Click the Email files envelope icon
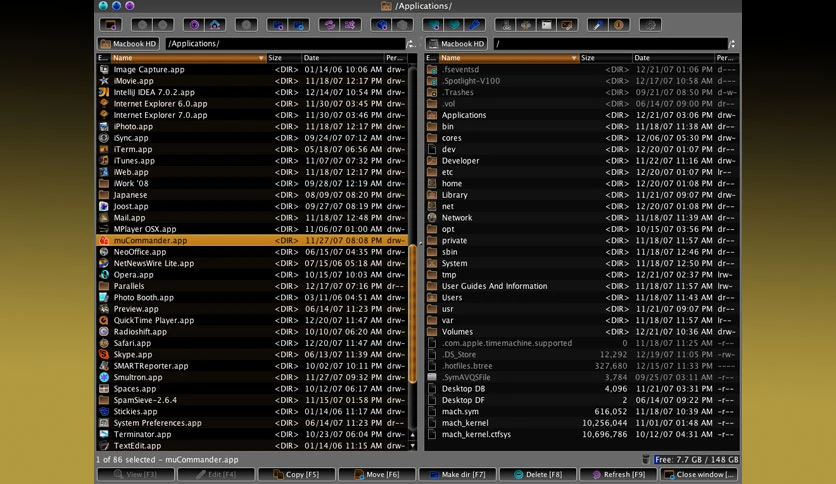This screenshot has width=836, height=484. (x=567, y=25)
